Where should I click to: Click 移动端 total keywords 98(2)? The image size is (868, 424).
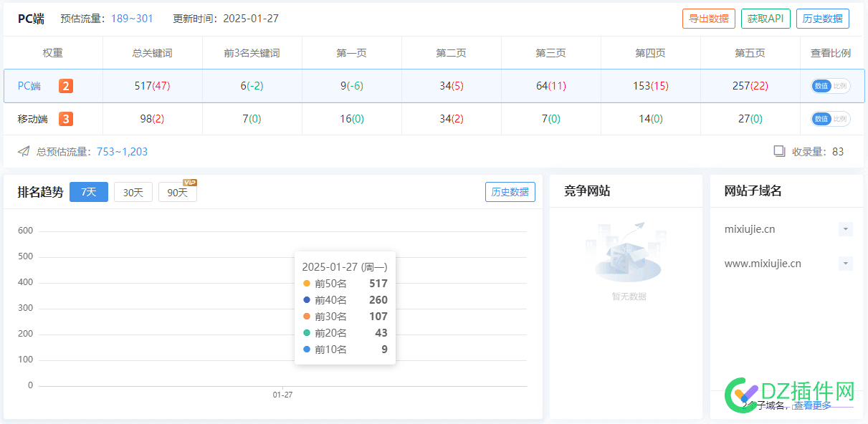click(152, 119)
